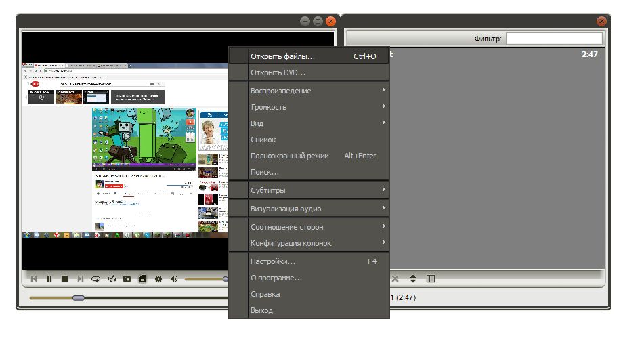Select Полноэкранный режим menu entry
This screenshot has width=644, height=340.
click(x=308, y=156)
